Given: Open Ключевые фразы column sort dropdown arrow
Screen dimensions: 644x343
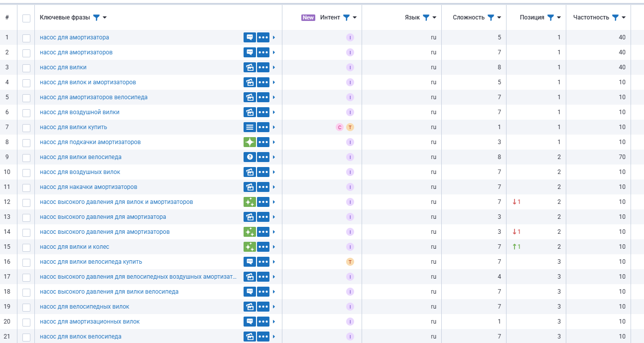Looking at the screenshot, I should (x=105, y=18).
